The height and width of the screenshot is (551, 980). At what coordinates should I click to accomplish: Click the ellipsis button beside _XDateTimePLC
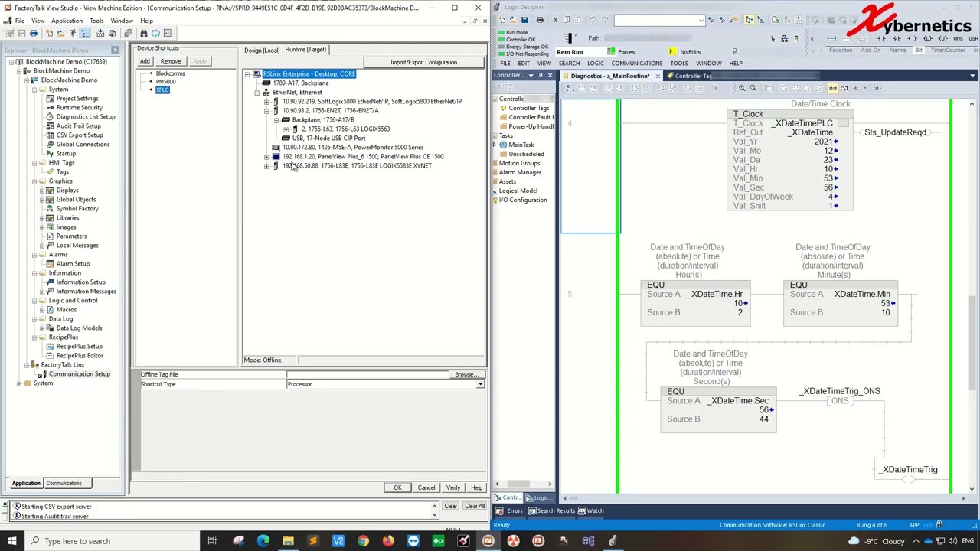(x=843, y=123)
